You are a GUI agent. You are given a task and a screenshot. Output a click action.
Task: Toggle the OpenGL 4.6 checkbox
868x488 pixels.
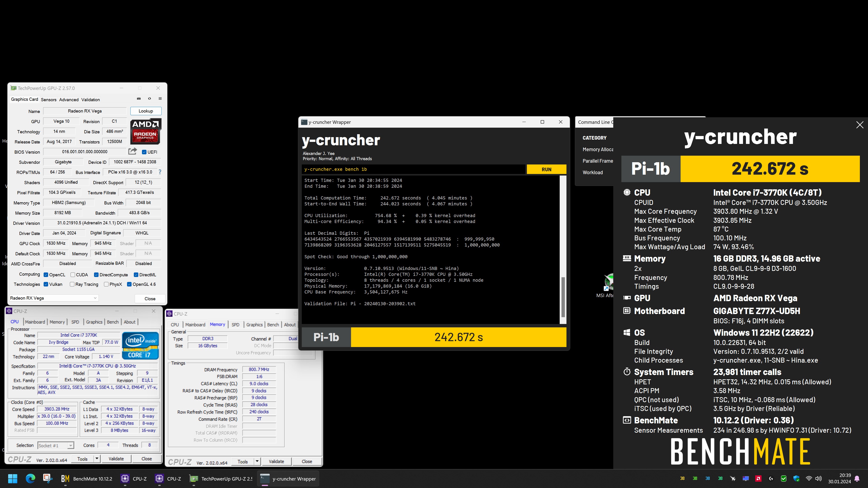(x=129, y=284)
